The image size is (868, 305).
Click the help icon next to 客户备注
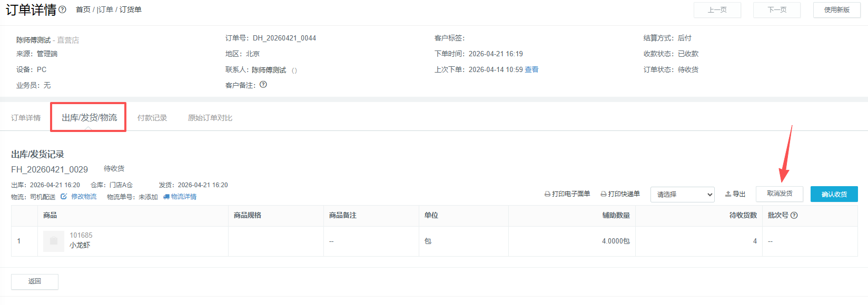tap(263, 85)
